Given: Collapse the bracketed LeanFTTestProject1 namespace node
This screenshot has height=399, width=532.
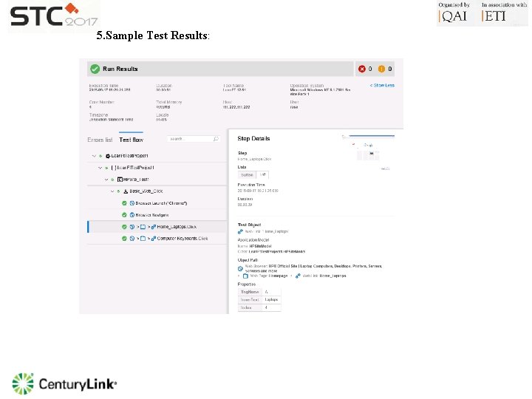Looking at the screenshot, I should 100,168.
